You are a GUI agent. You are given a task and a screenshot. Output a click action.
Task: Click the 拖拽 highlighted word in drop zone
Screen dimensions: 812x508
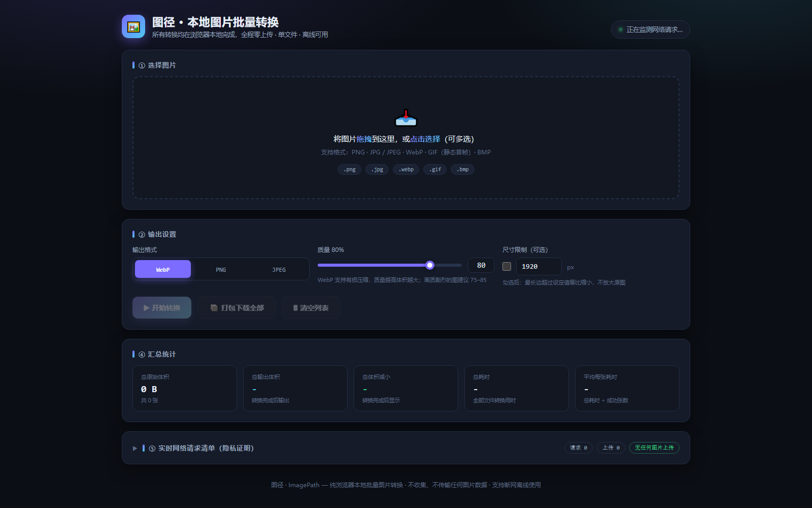[364, 139]
